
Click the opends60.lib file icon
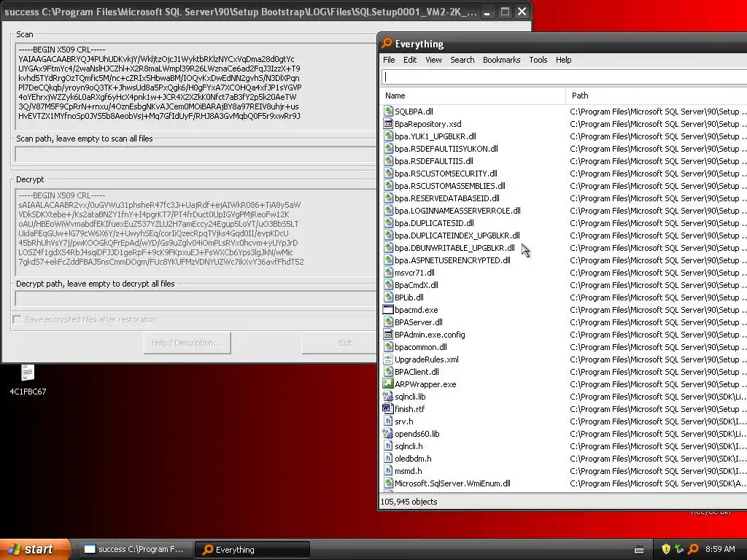388,433
